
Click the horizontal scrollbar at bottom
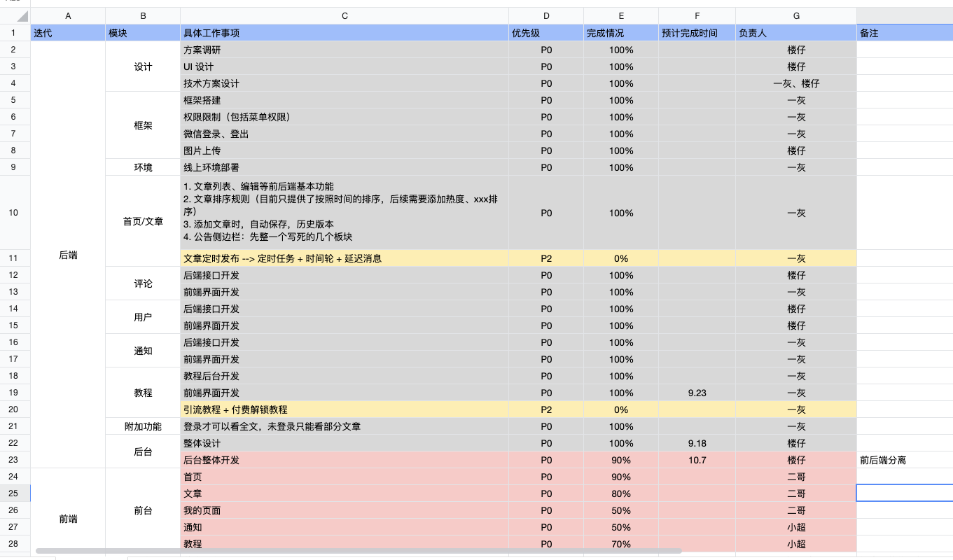359,551
